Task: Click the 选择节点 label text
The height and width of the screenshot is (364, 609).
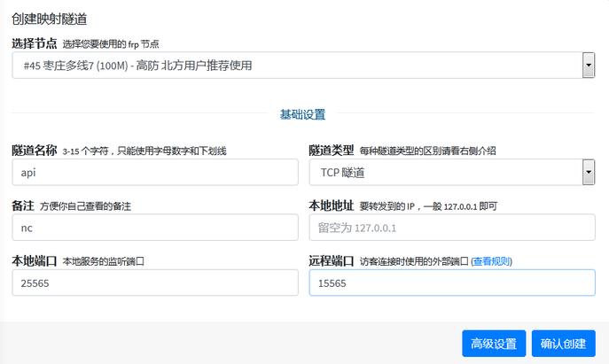Action: 35,43
